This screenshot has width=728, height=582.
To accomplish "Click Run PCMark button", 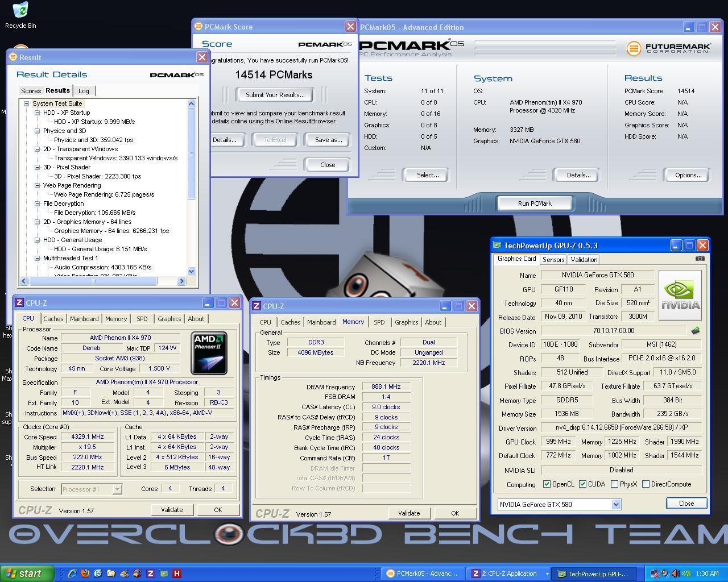I will (x=535, y=203).
